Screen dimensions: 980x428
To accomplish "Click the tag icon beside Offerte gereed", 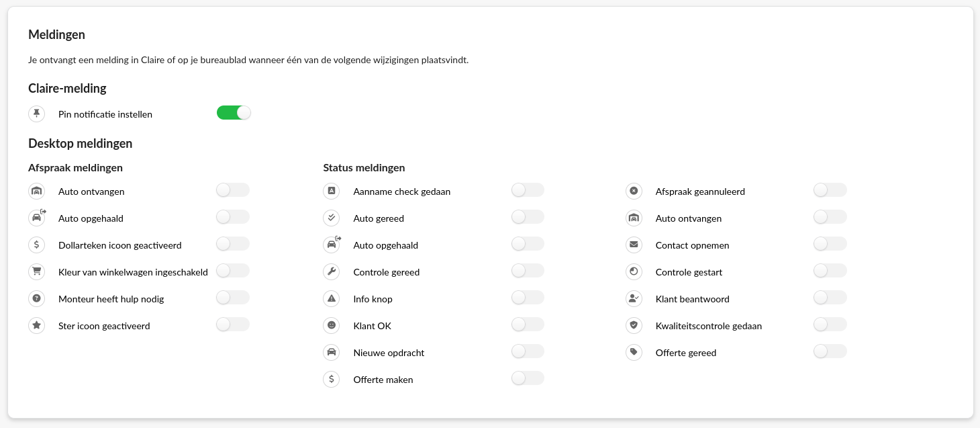I will point(633,352).
